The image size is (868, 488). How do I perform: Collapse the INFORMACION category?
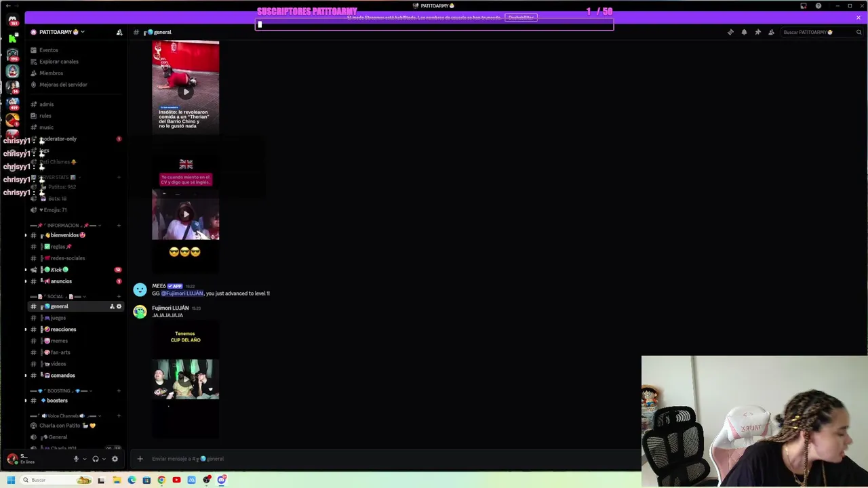[66, 225]
